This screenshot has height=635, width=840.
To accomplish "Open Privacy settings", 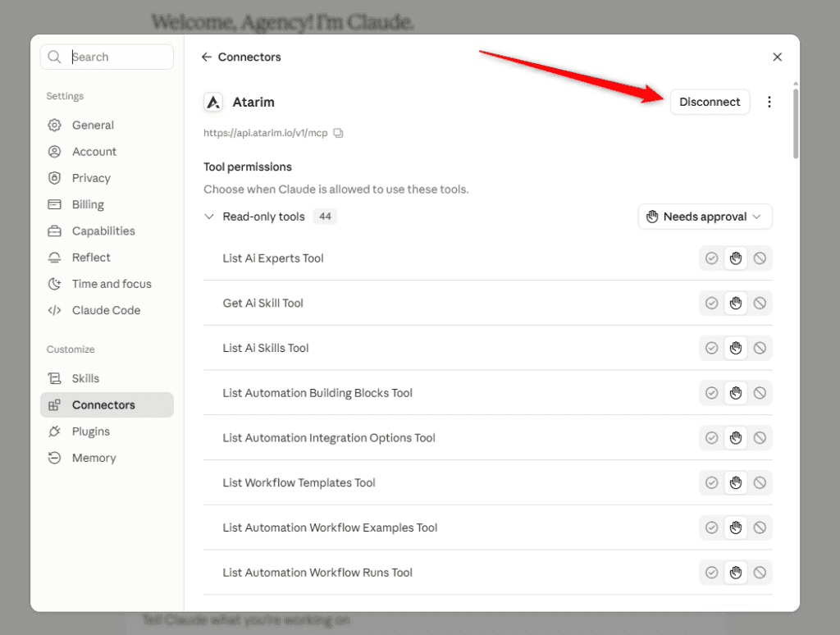I will click(x=107, y=178).
